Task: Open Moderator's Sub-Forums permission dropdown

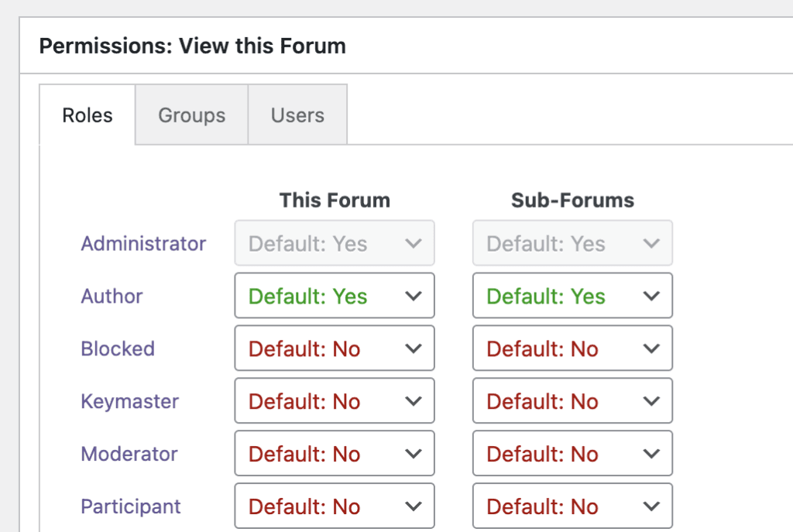Action: [x=572, y=454]
